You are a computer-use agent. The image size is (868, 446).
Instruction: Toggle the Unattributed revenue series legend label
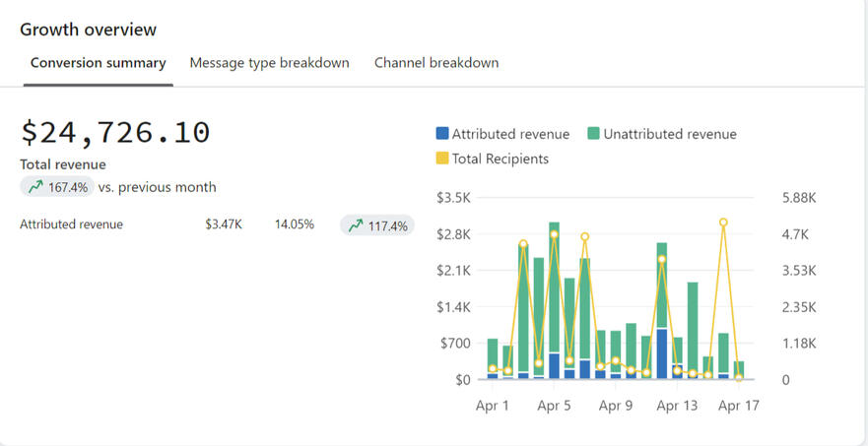[670, 134]
